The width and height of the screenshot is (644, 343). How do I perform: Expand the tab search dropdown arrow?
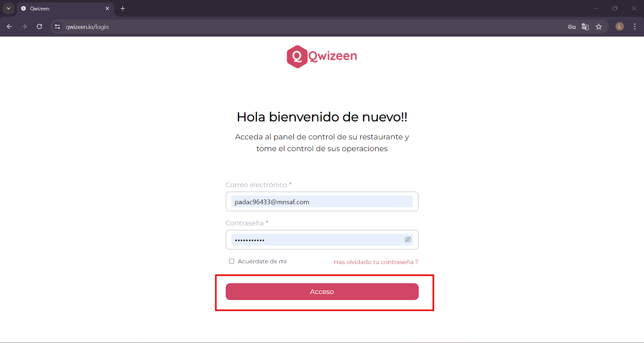pos(8,8)
